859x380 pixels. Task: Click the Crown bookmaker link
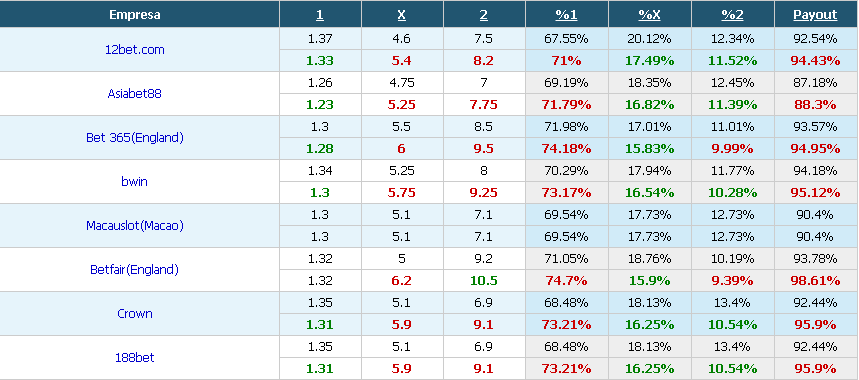135,314
